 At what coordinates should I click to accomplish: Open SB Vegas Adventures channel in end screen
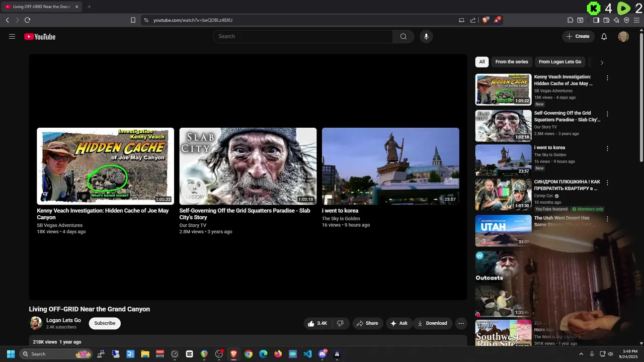coord(59,225)
